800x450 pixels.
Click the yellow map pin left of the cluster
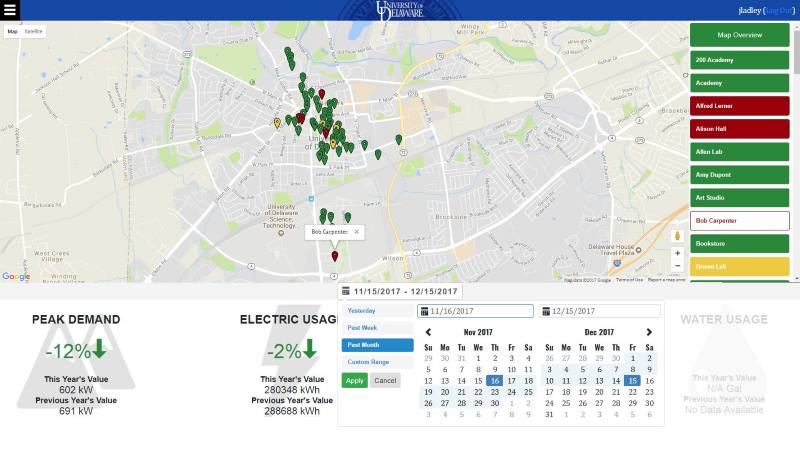(277, 123)
